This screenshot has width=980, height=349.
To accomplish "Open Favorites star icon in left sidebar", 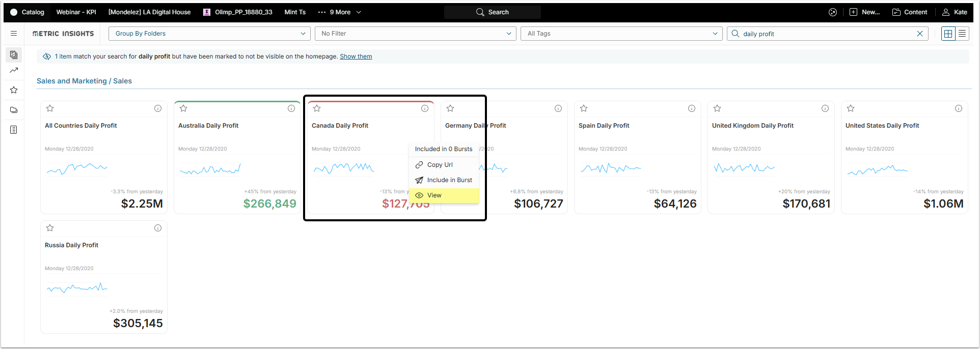I will pos(14,90).
